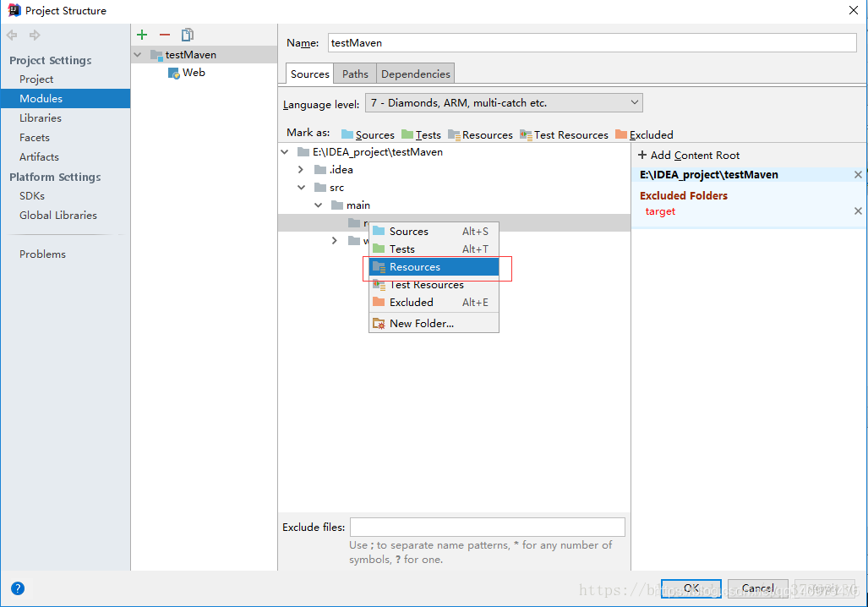Click the copy module icon
The height and width of the screenshot is (607, 868).
click(x=188, y=35)
